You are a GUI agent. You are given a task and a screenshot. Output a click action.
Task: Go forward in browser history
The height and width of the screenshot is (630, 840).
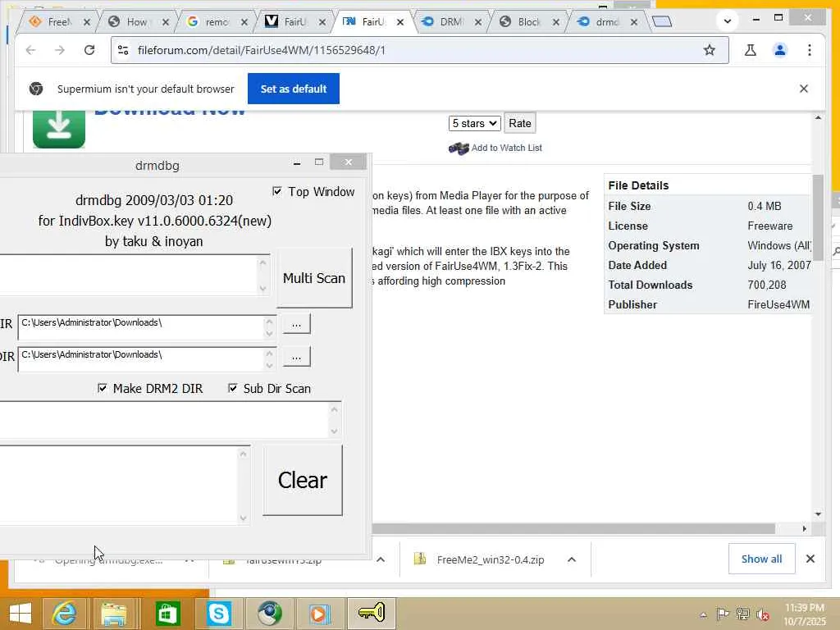point(59,50)
